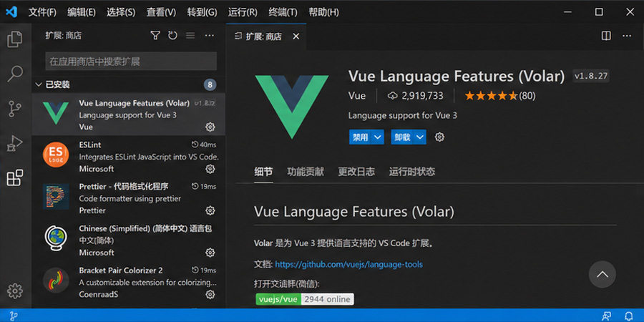Select Prettier extension in installed list
Viewport: 644px width, 322px height.
point(129,198)
